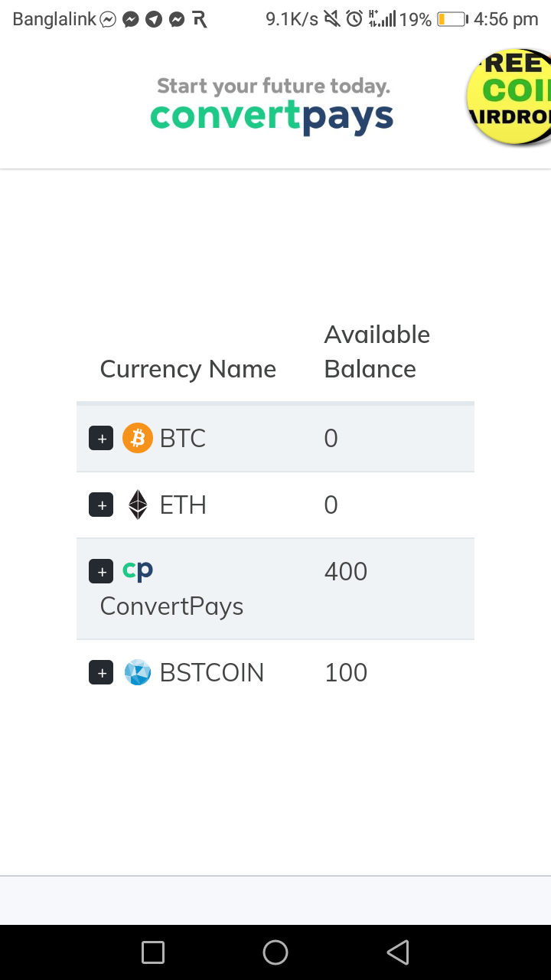Tap the battery indicator in status bar
Image resolution: width=551 pixels, height=980 pixels.
[452, 19]
